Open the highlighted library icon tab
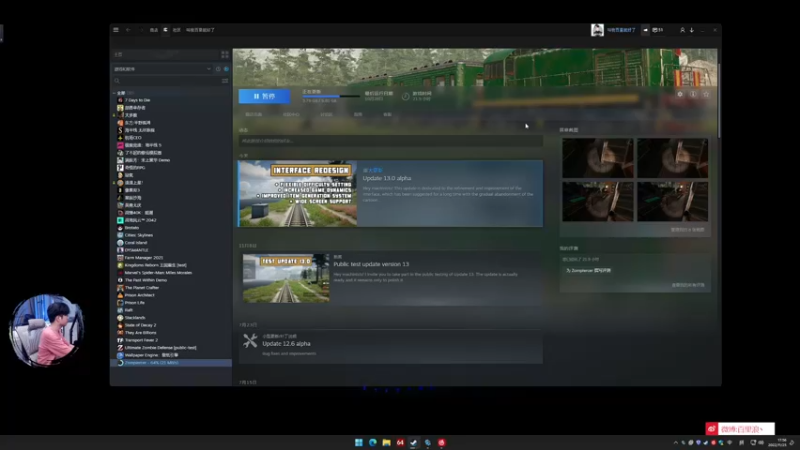The height and width of the screenshot is (450, 800). coord(165,30)
